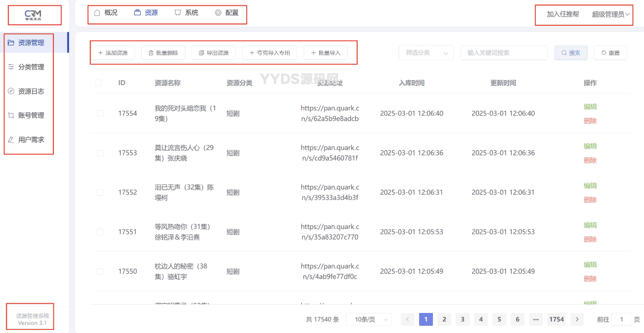This screenshot has width=644, height=333.
Task: Expand the 超级管理员 user menu
Action: tap(611, 14)
